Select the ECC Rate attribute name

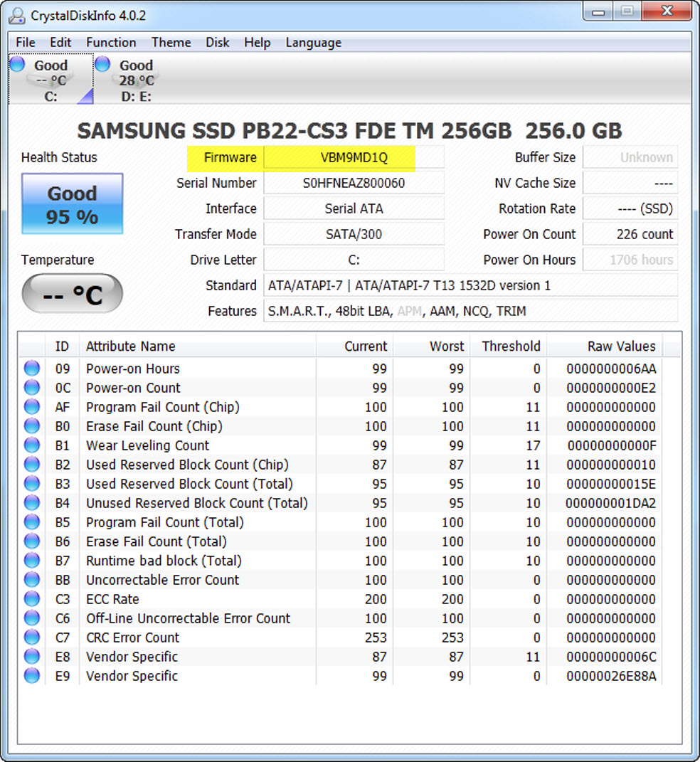click(112, 599)
